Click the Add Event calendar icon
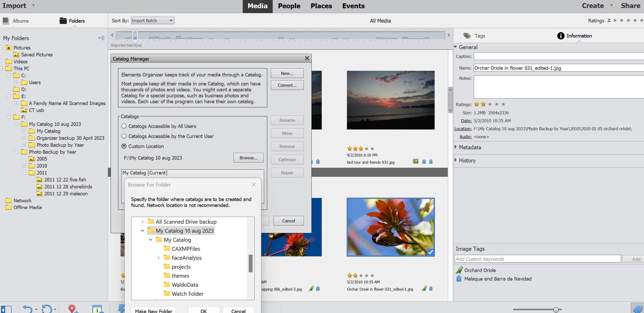Image resolution: width=644 pixels, height=313 pixels. pyautogui.click(x=97, y=309)
